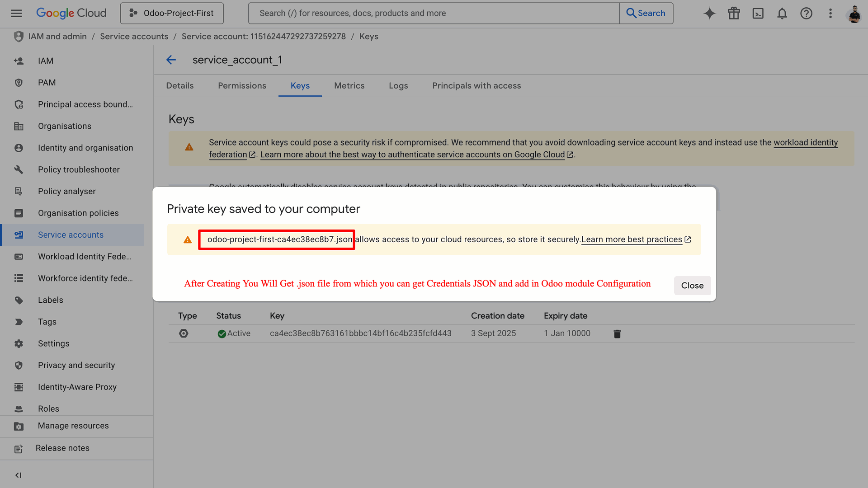868x488 pixels.
Task: Click the Gemini sparkle assistant icon
Action: tap(709, 13)
